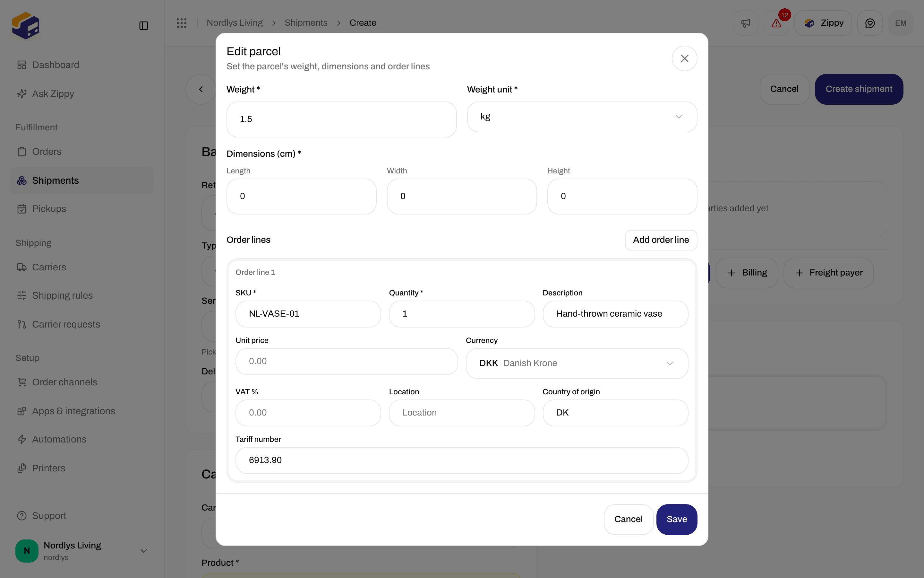Open Order channels in the sidebar
This screenshot has height=578, width=924.
82,382
